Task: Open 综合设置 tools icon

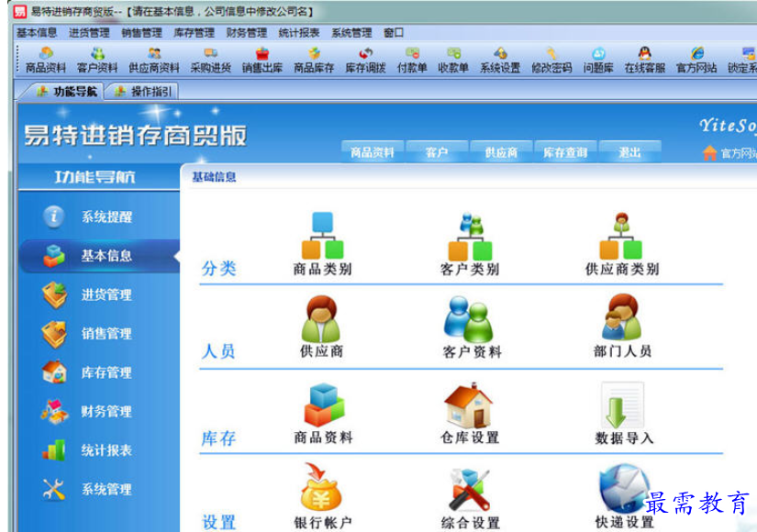Action: click(470, 498)
